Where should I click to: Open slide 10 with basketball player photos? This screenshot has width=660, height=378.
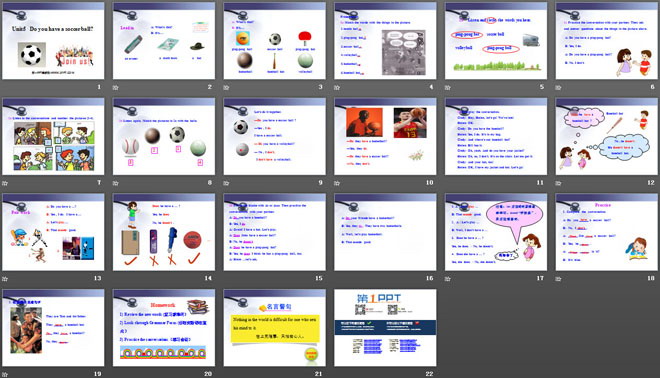(385, 136)
